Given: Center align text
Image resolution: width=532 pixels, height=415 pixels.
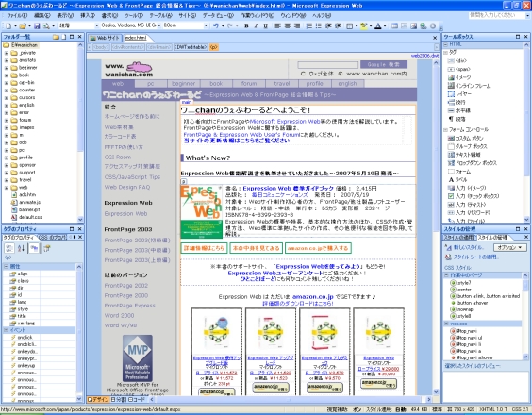Looking at the screenshot, I should tap(288, 25).
